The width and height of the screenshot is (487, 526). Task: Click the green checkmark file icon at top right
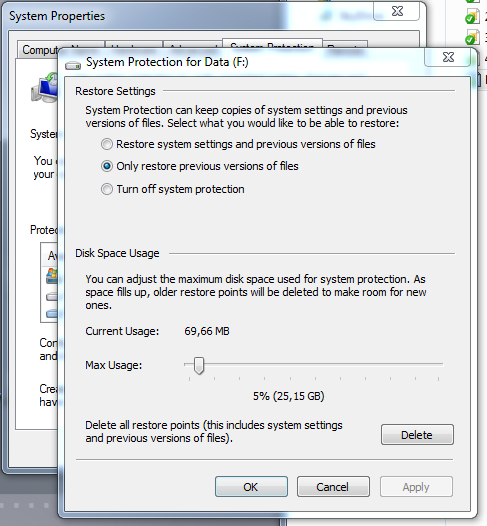(x=473, y=16)
